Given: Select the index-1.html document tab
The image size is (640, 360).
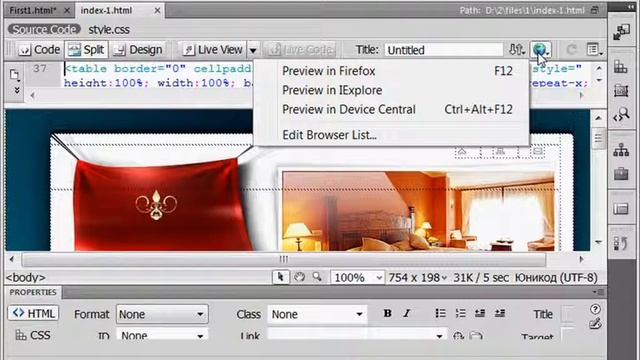Looking at the screenshot, I should click(x=106, y=11).
